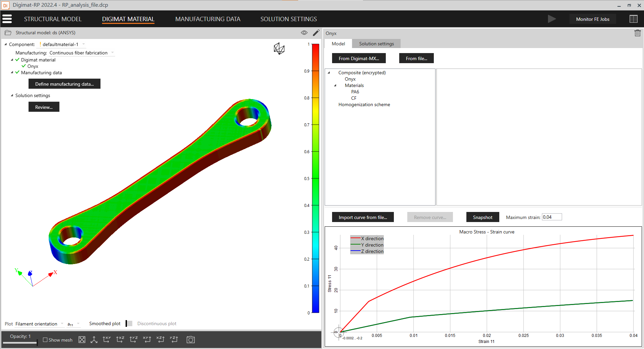The image size is (644, 349).
Task: Fit model to view icon
Action: 82,340
